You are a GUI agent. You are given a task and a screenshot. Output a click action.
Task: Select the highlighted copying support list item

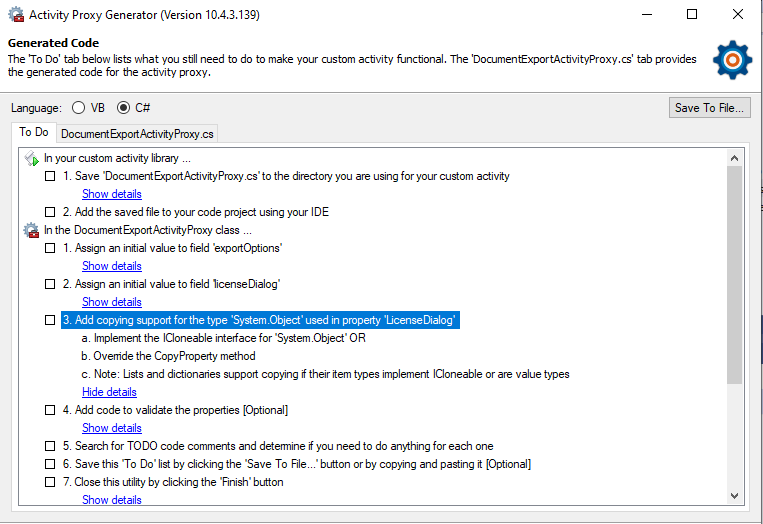coord(260,320)
